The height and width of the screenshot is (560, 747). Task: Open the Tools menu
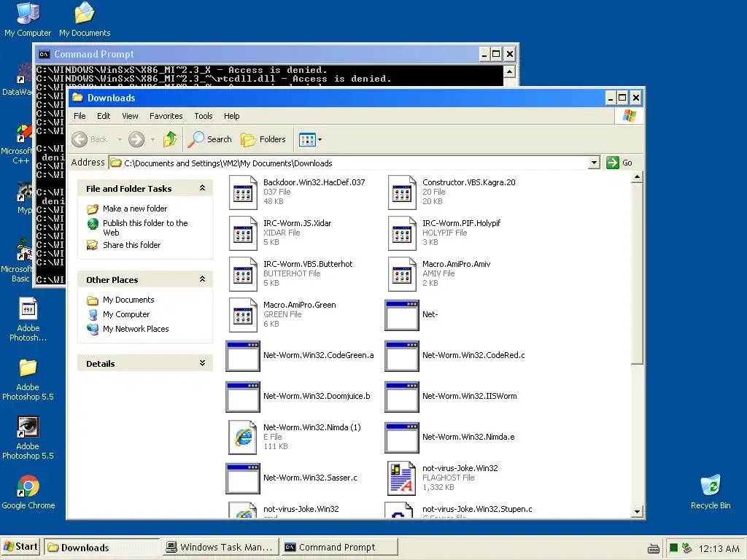coord(204,116)
